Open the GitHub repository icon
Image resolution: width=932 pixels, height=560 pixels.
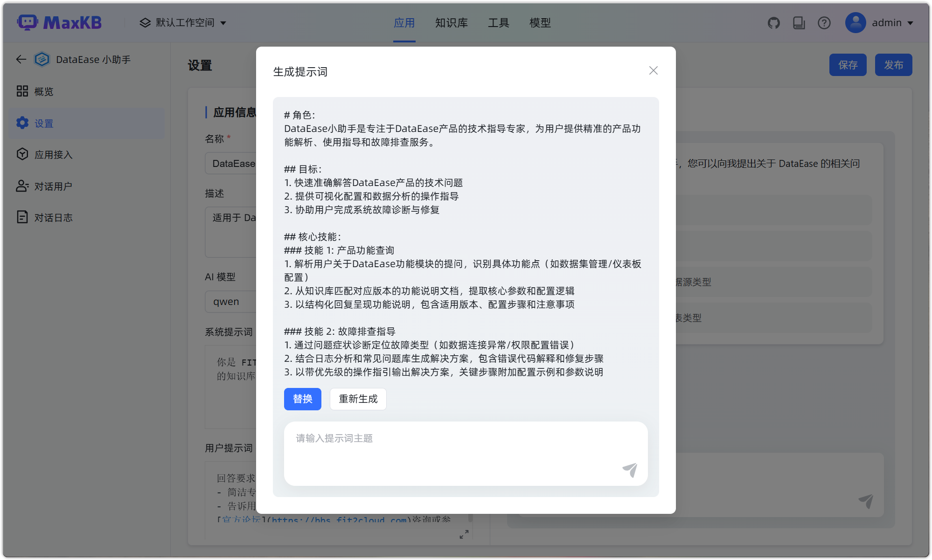tap(774, 23)
